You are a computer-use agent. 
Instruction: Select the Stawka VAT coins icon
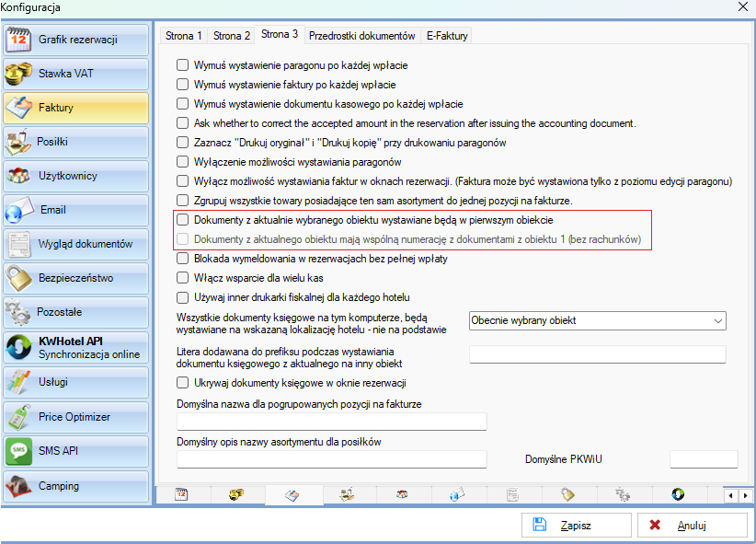click(x=19, y=74)
